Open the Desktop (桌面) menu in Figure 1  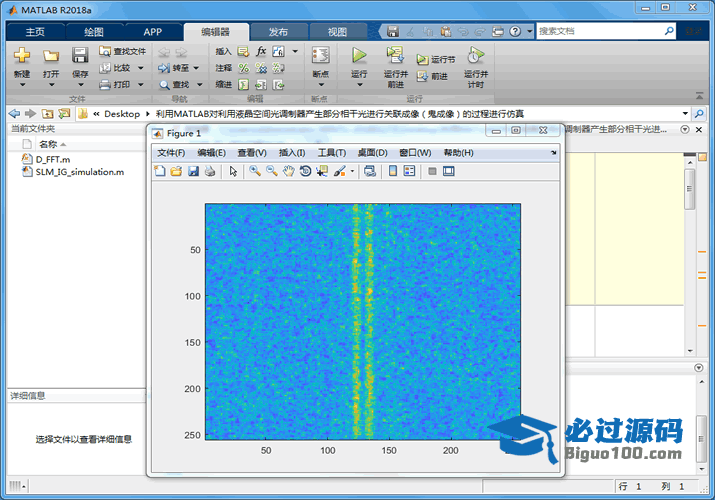tap(372, 153)
